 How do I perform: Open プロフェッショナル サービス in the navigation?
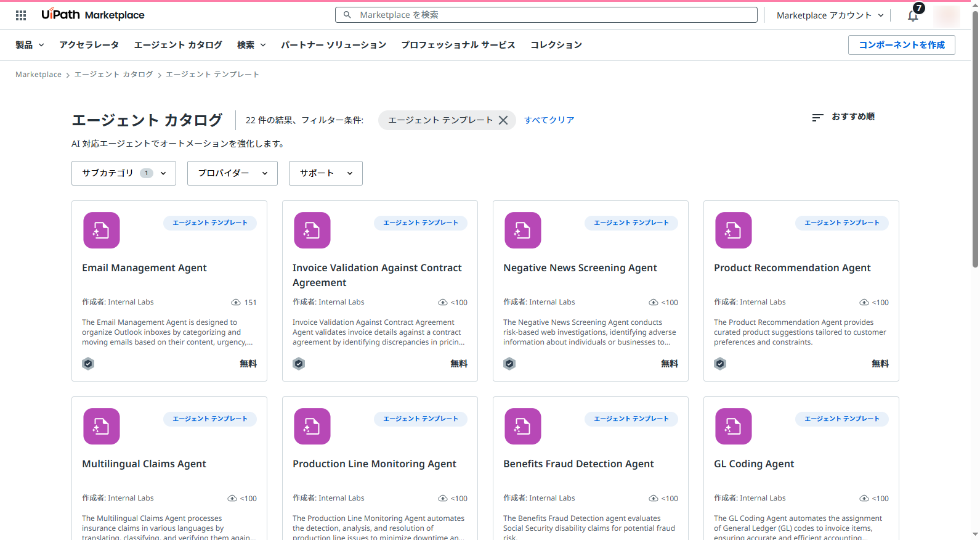click(x=458, y=45)
